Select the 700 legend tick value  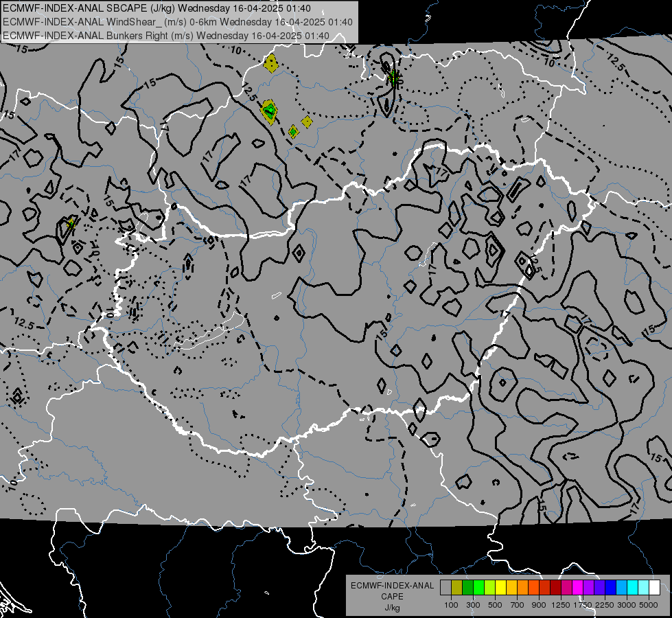(x=518, y=605)
